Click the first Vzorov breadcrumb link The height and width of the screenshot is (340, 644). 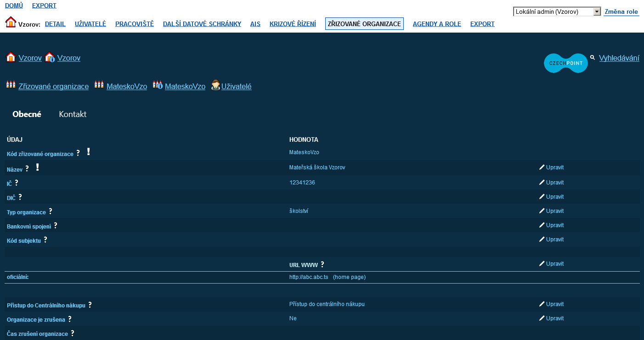30,58
